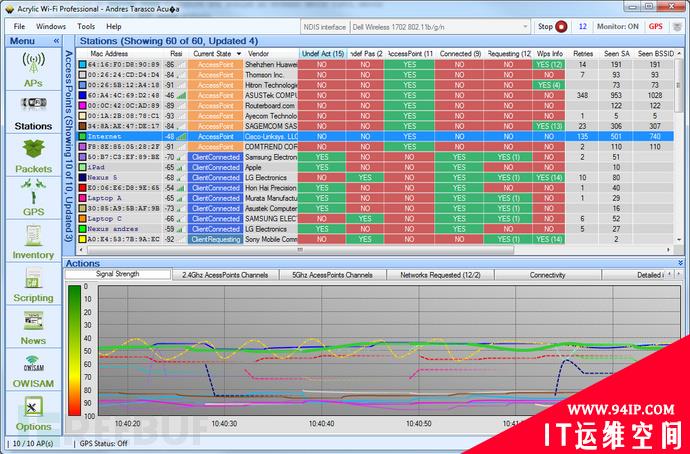Switch to the Signal Strength tab
The image size is (690, 454).
117,274
